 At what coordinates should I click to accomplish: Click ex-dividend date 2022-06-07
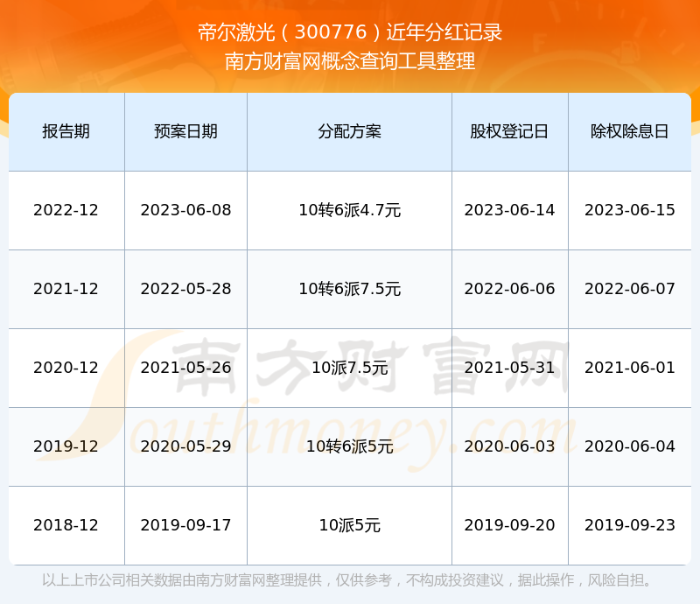coord(629,289)
